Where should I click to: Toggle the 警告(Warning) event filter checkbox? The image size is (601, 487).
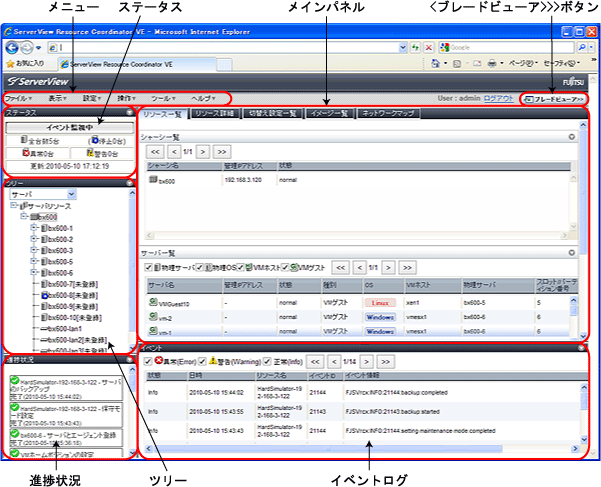[x=202, y=361]
